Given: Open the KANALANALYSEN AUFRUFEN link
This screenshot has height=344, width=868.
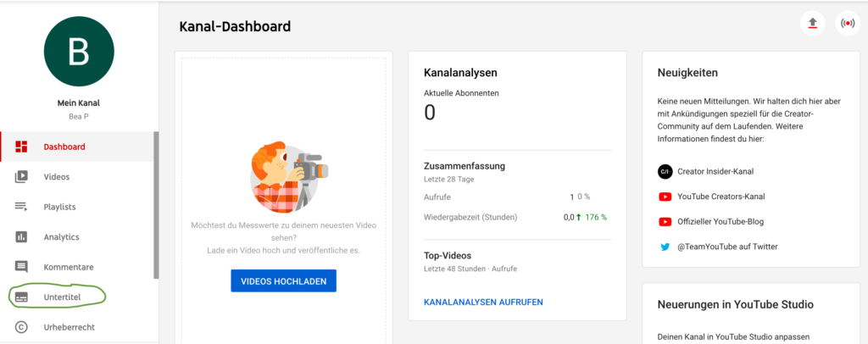Looking at the screenshot, I should 482,302.
